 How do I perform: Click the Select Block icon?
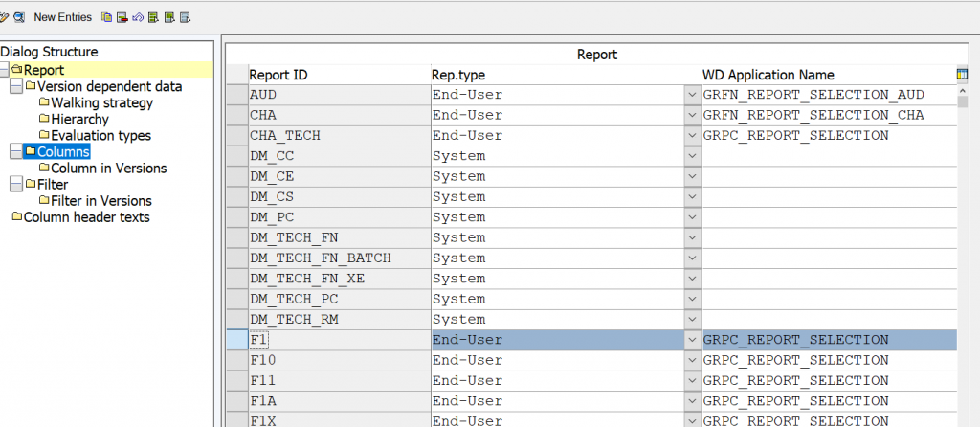tap(168, 17)
